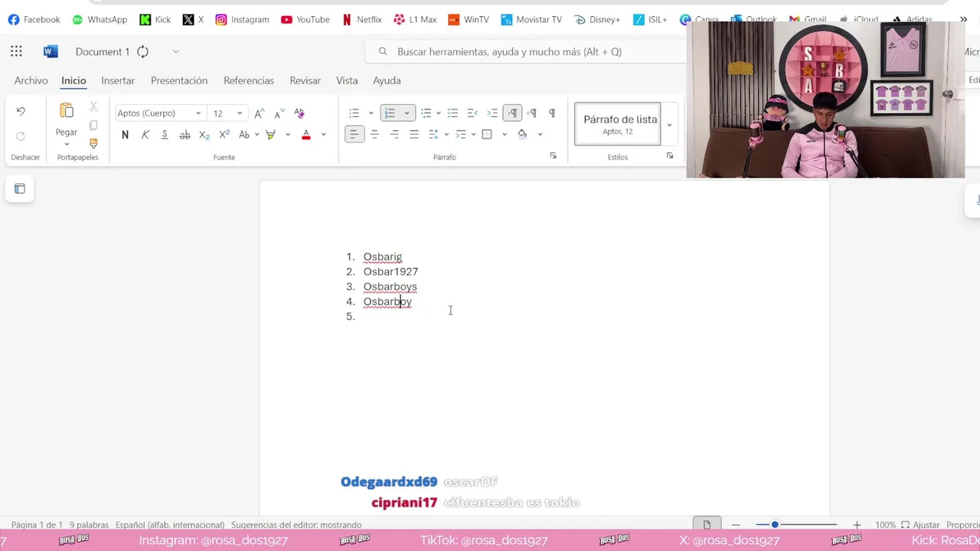Toggle center alignment button

click(374, 135)
